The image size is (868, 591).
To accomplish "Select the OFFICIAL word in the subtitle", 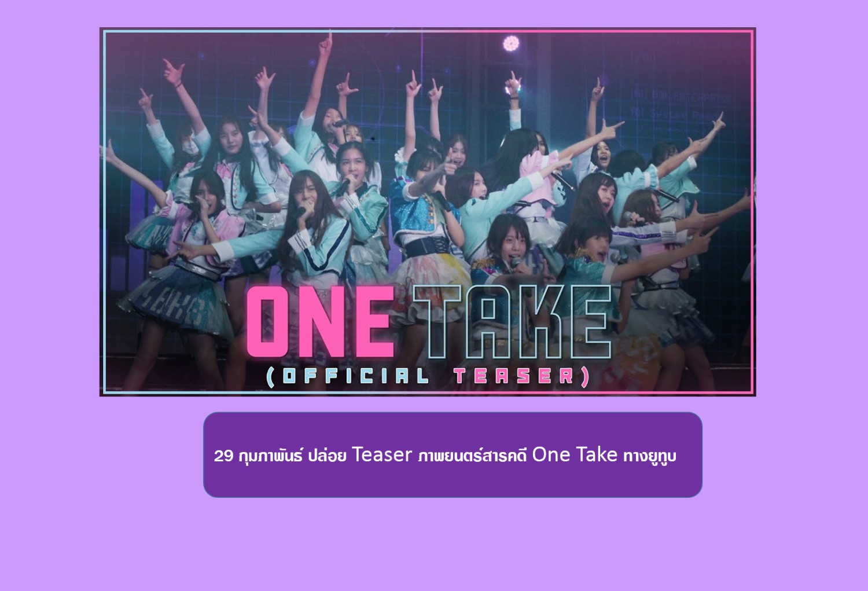I will click(356, 376).
